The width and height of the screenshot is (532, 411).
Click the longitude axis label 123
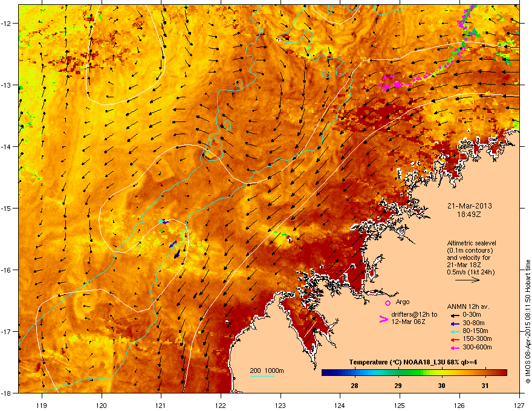pyautogui.click(x=281, y=405)
